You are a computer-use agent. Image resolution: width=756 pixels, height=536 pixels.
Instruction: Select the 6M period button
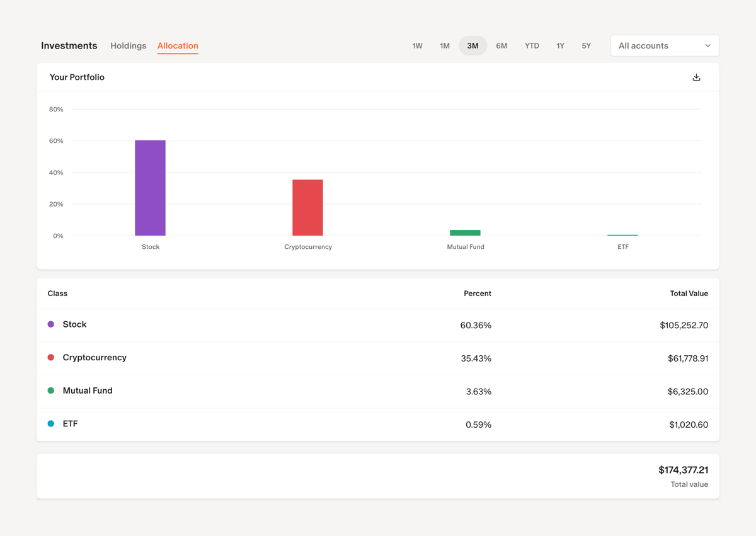tap(501, 45)
